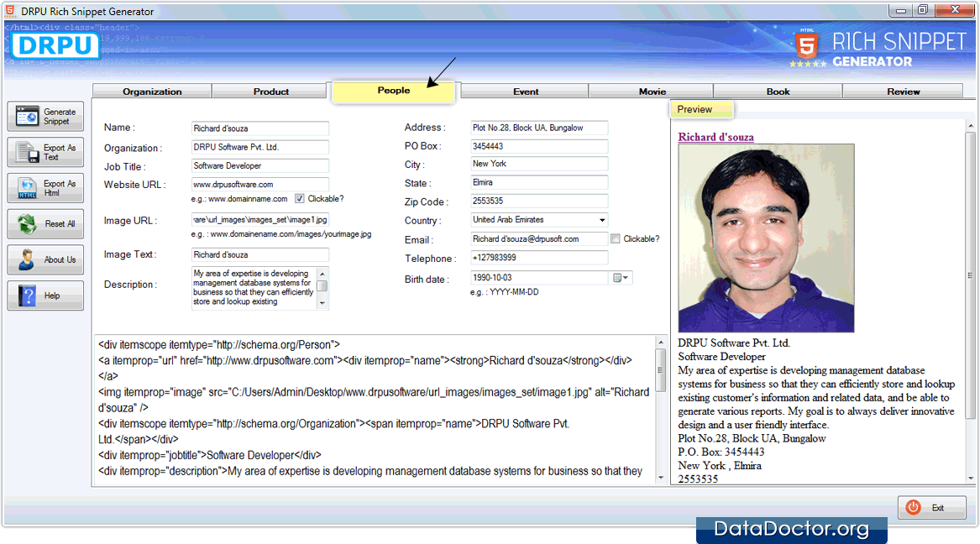Click the Exit button
Image resolution: width=980 pixels, height=544 pixels.
click(932, 508)
